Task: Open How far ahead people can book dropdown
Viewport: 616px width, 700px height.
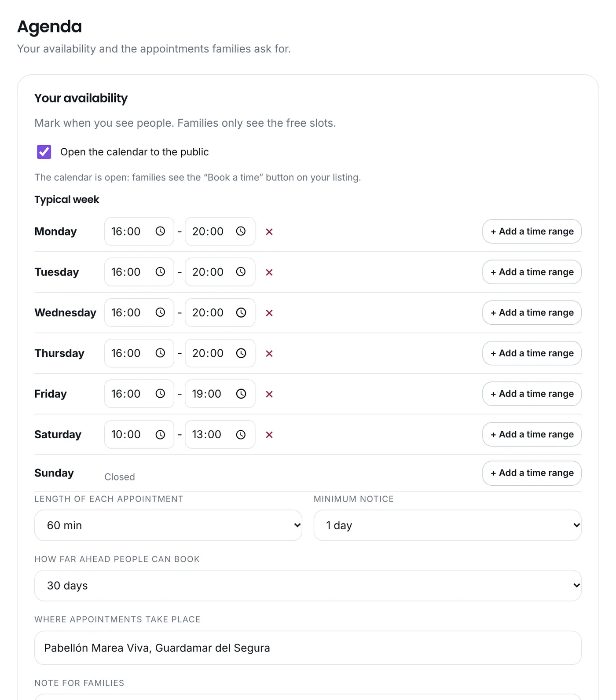Action: (x=308, y=586)
